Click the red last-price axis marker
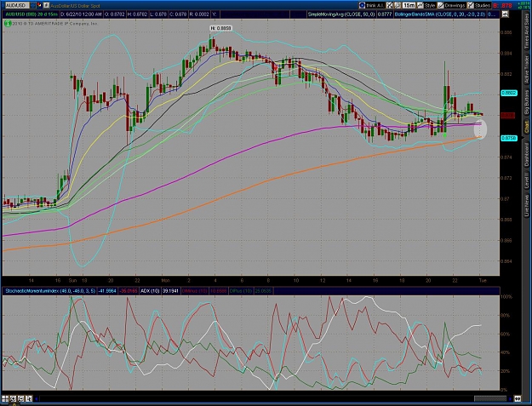Viewport: 532px width, 406px height. [508, 116]
